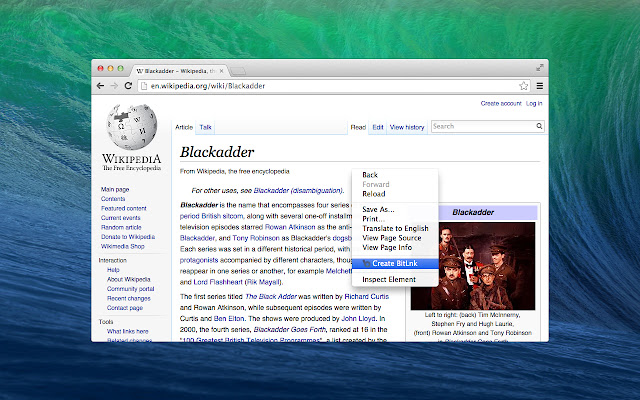Click the Wikipedia globe logo
Screen dimensions: 640x400
(131, 127)
